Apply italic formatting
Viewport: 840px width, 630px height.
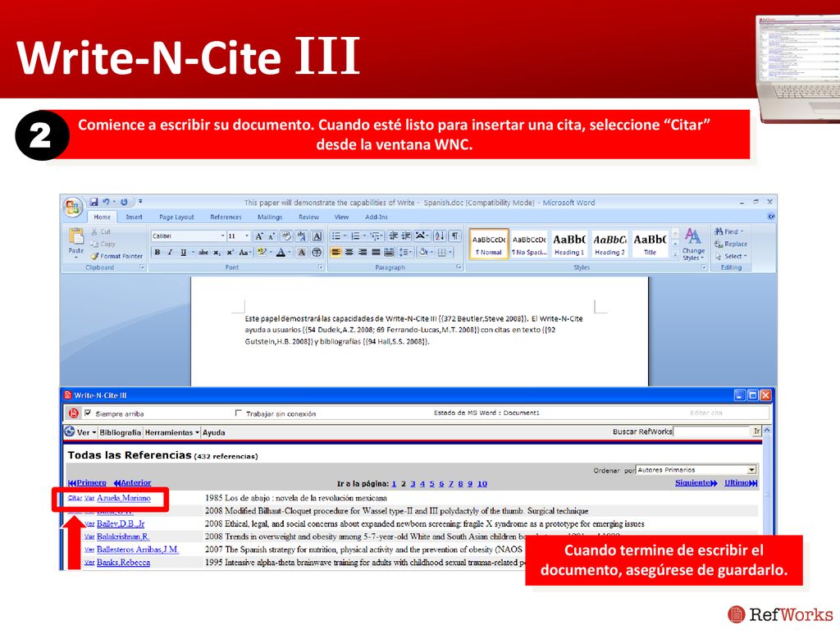(170, 253)
